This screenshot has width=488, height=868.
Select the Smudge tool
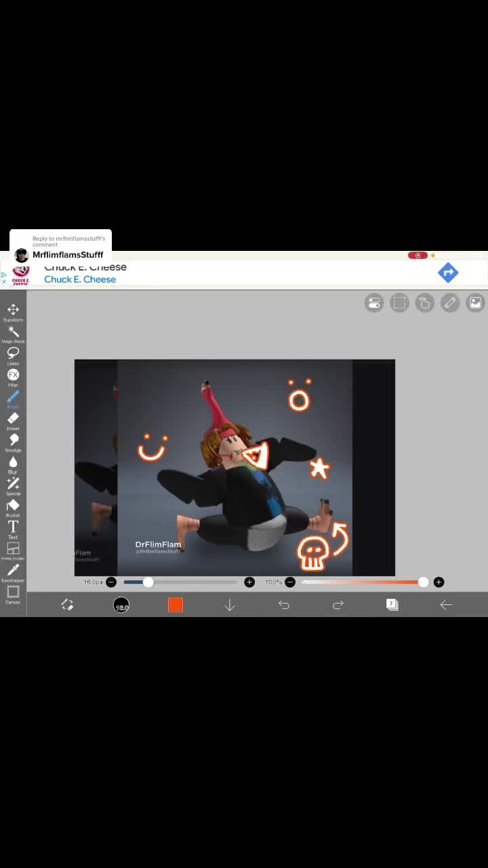(13, 443)
